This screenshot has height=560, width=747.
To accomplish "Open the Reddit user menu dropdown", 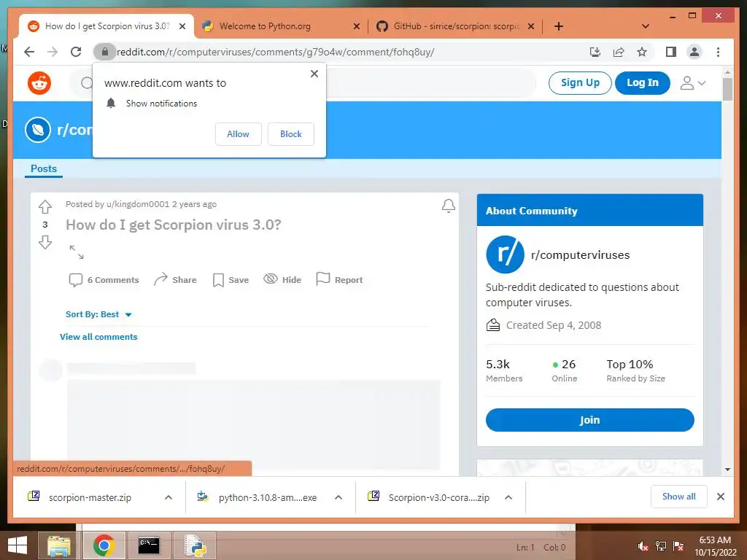I will point(693,83).
